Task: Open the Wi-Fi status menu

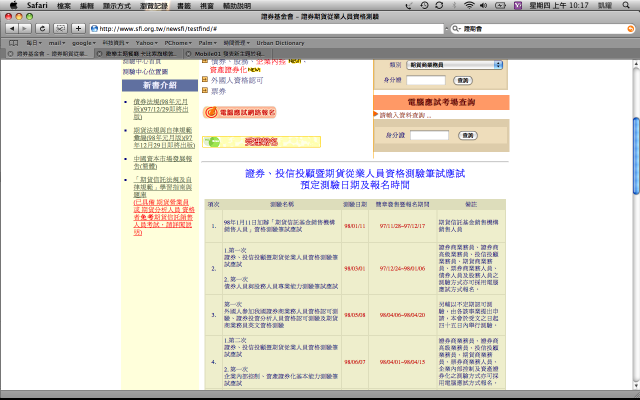Action: [x=469, y=5]
